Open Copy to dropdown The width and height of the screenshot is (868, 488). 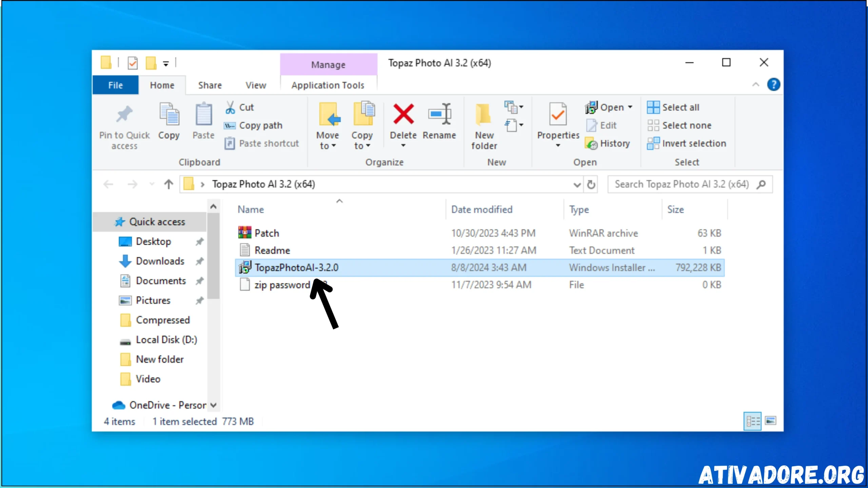coord(362,125)
